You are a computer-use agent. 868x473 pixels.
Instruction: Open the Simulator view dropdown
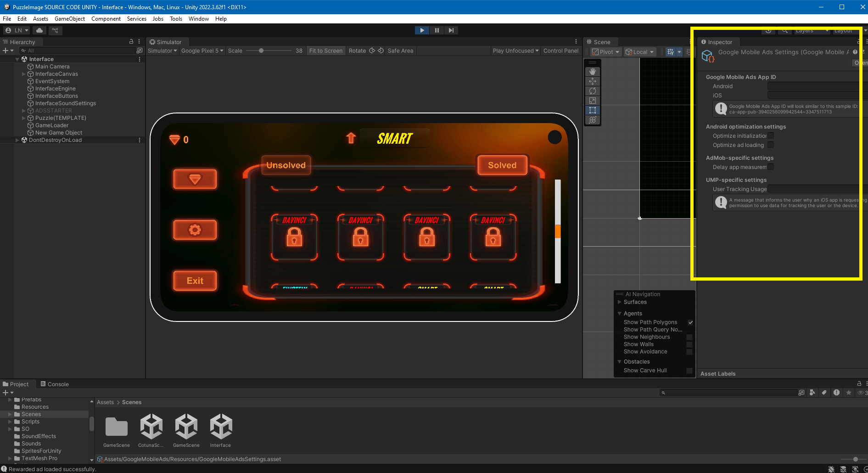tap(162, 51)
